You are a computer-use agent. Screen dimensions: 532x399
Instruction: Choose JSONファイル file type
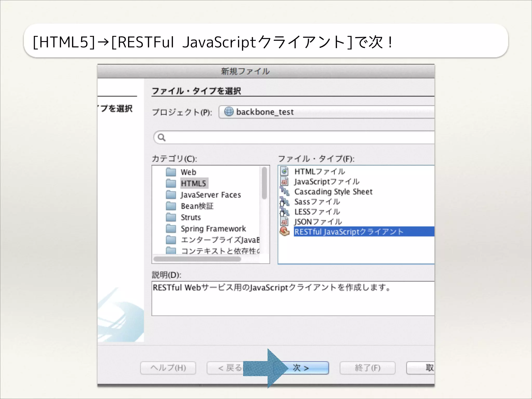[x=318, y=222]
